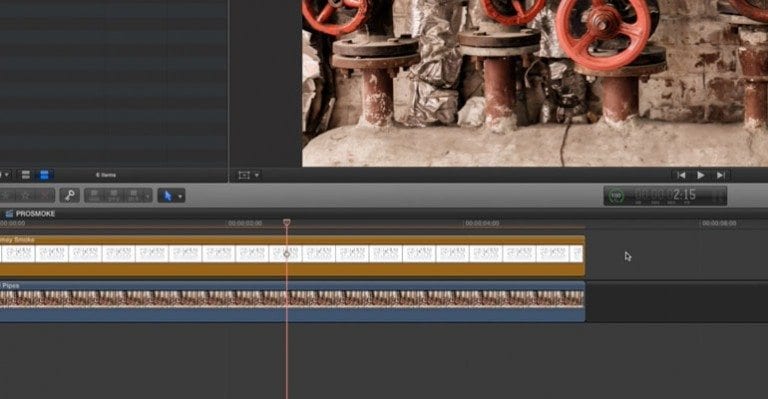Start playback with the Play button

[x=701, y=175]
